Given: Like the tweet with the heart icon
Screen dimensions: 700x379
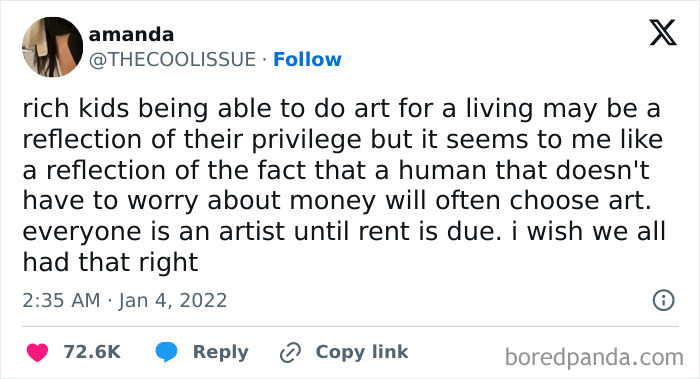Looking at the screenshot, I should pyautogui.click(x=37, y=352).
